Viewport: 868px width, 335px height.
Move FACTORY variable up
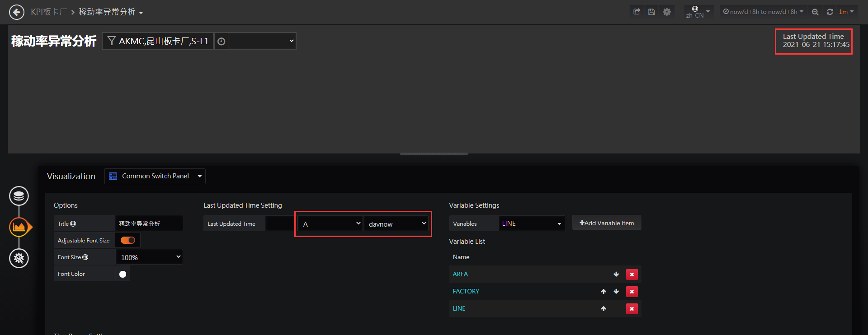point(604,291)
